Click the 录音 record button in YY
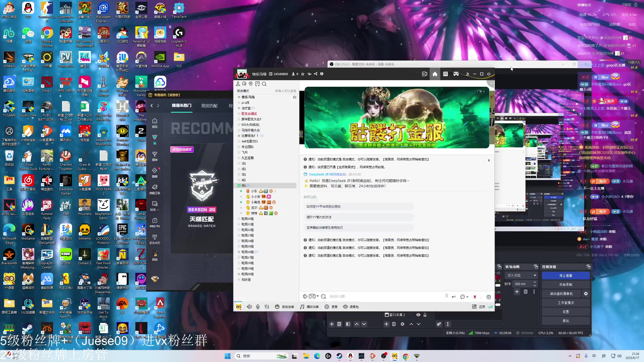The image size is (644, 362). pos(331,307)
